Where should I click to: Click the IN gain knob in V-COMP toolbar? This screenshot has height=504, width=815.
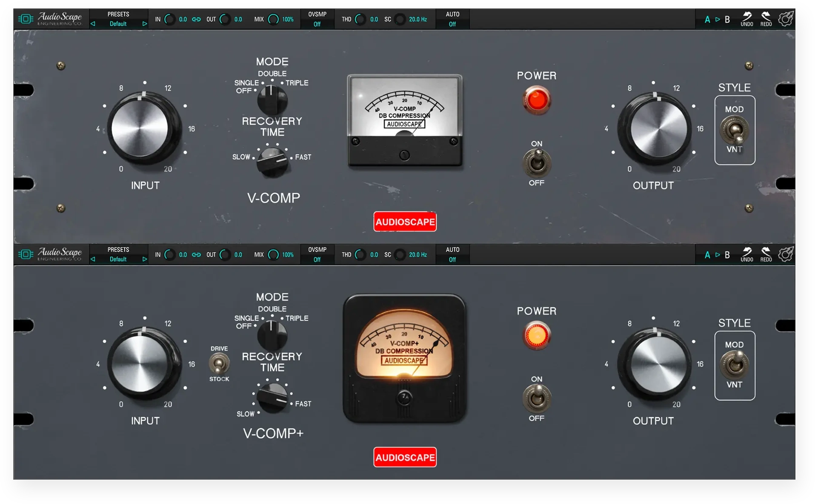pyautogui.click(x=170, y=19)
